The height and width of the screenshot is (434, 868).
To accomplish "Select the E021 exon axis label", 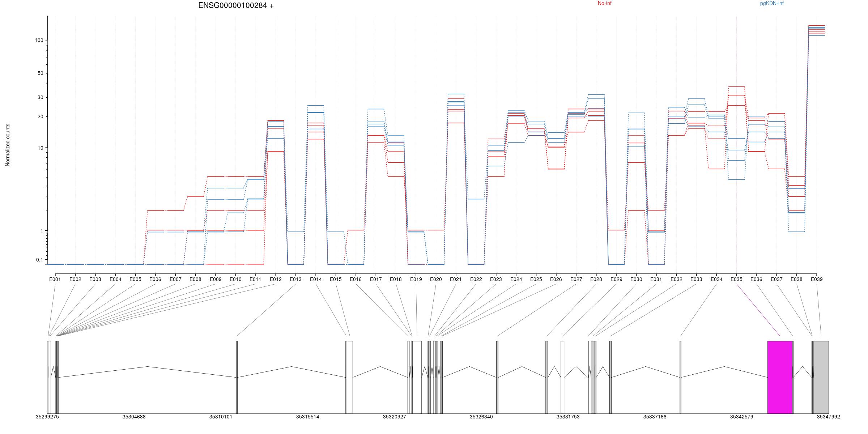I will click(x=456, y=279).
